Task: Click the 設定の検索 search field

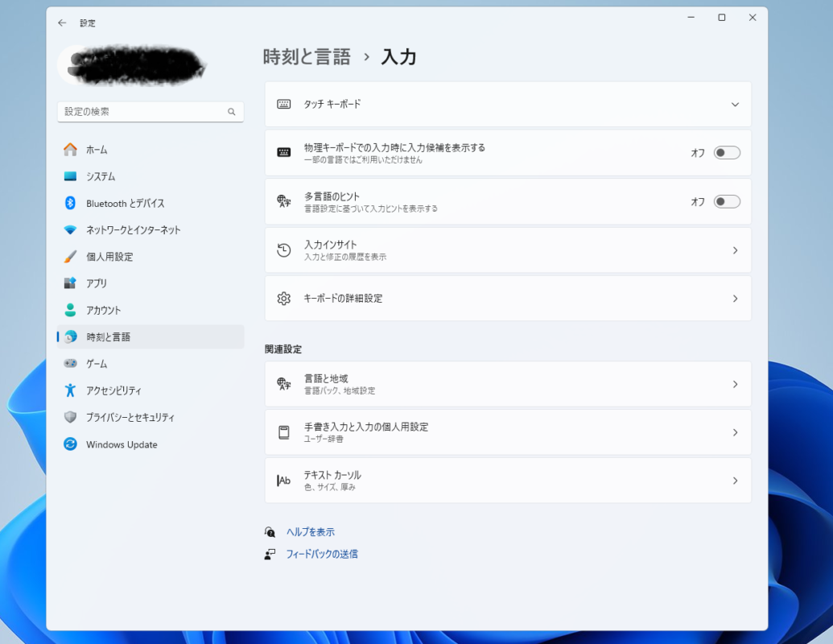Action: pyautogui.click(x=151, y=112)
